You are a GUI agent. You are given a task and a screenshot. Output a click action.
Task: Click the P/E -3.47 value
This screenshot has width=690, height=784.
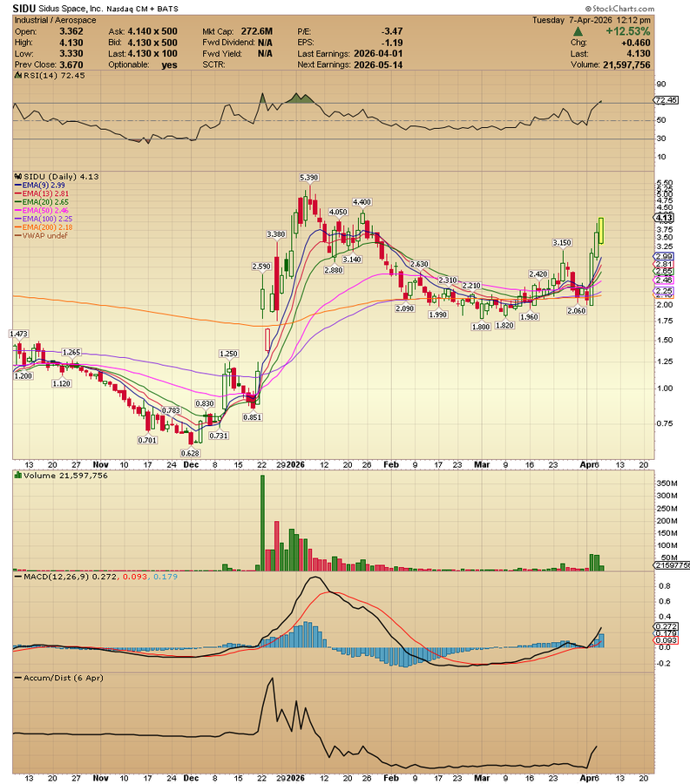(x=392, y=31)
